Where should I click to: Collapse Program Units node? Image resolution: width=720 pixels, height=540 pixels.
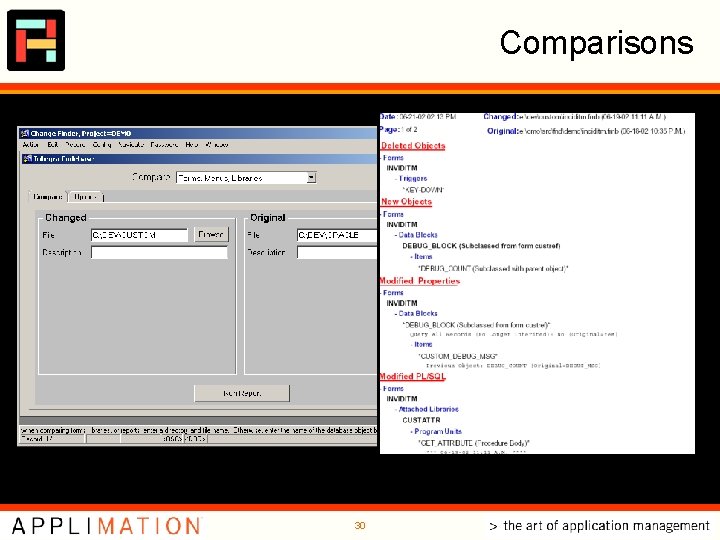click(x=436, y=431)
